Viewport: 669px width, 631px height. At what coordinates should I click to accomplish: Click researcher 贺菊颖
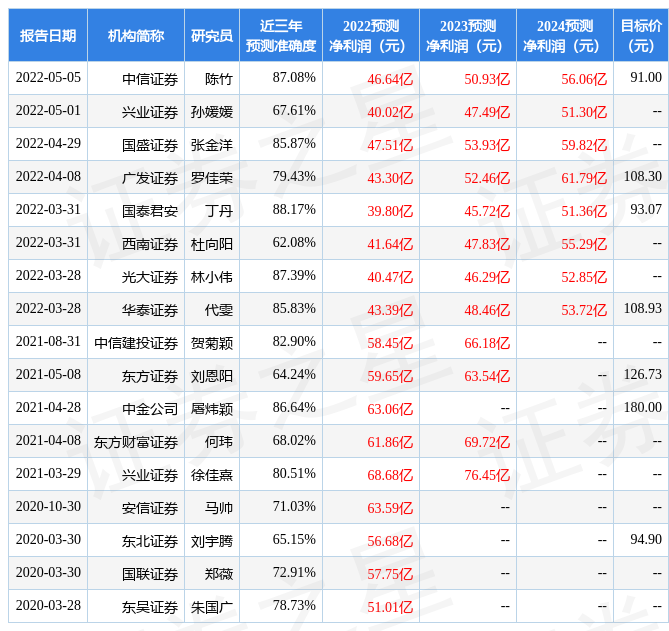212,343
